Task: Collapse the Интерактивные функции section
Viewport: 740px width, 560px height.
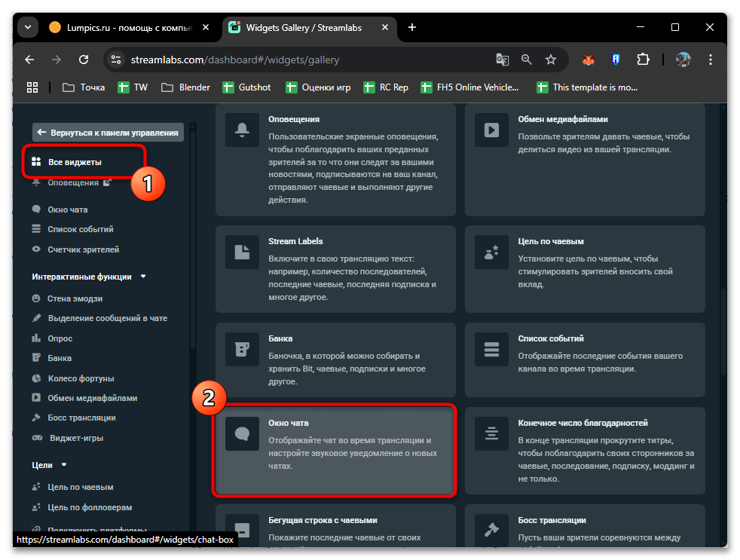Action: point(143,277)
